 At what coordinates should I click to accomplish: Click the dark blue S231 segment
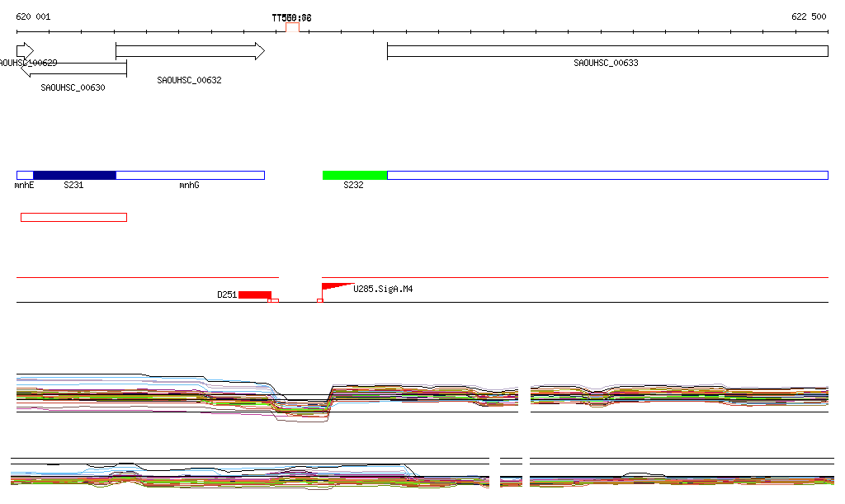74,175
